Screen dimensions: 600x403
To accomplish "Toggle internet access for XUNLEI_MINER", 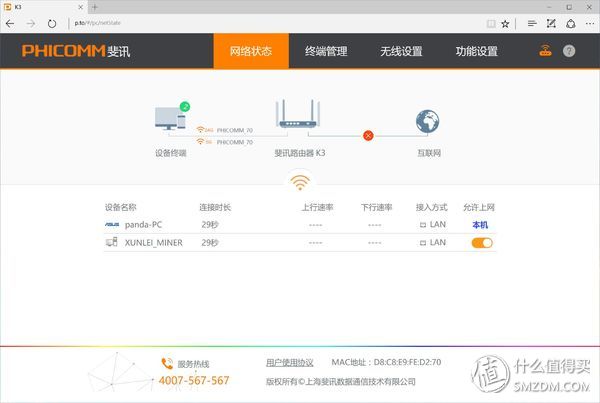I will point(482,243).
